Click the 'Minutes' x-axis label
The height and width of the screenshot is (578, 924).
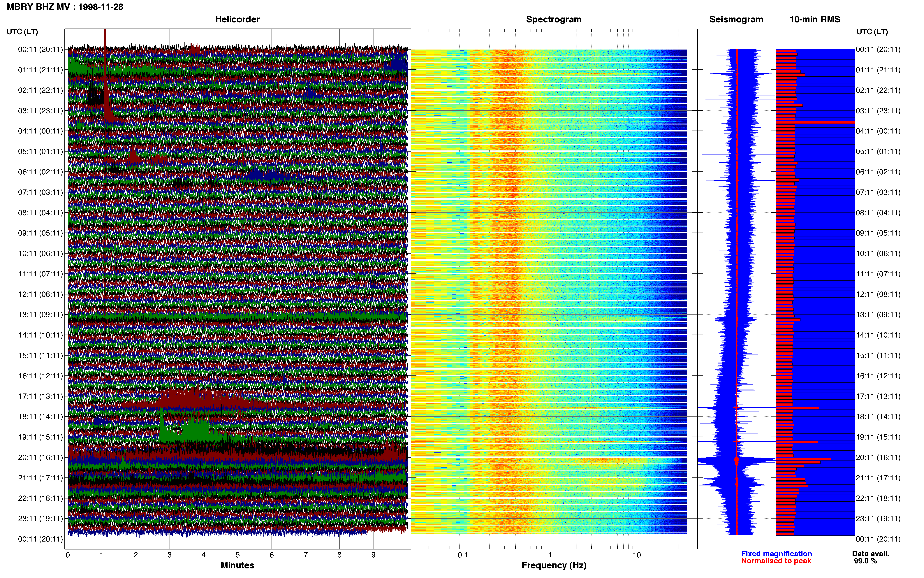[237, 565]
